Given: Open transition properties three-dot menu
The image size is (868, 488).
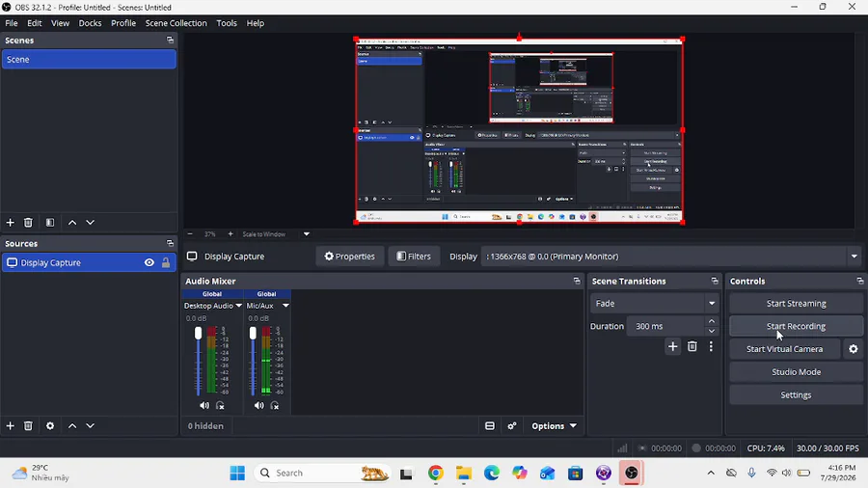Looking at the screenshot, I should tap(711, 346).
